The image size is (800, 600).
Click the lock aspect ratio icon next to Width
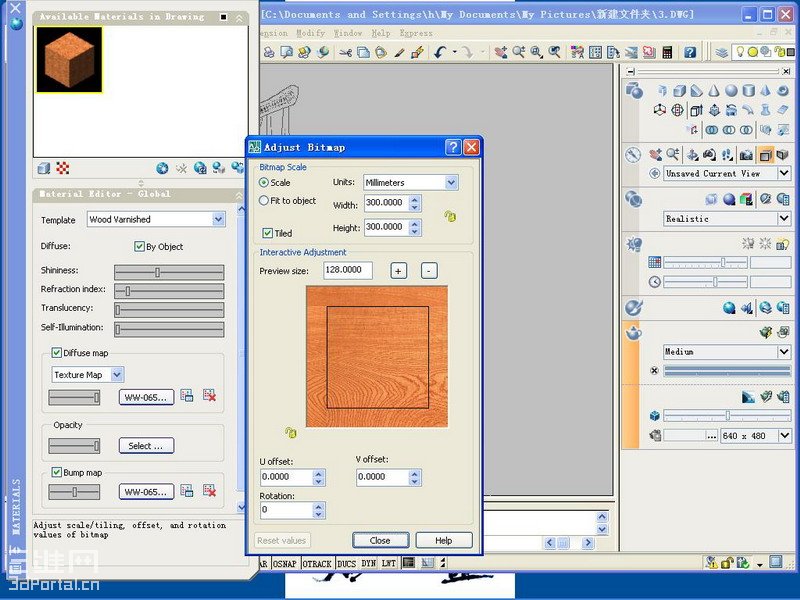pyautogui.click(x=450, y=216)
